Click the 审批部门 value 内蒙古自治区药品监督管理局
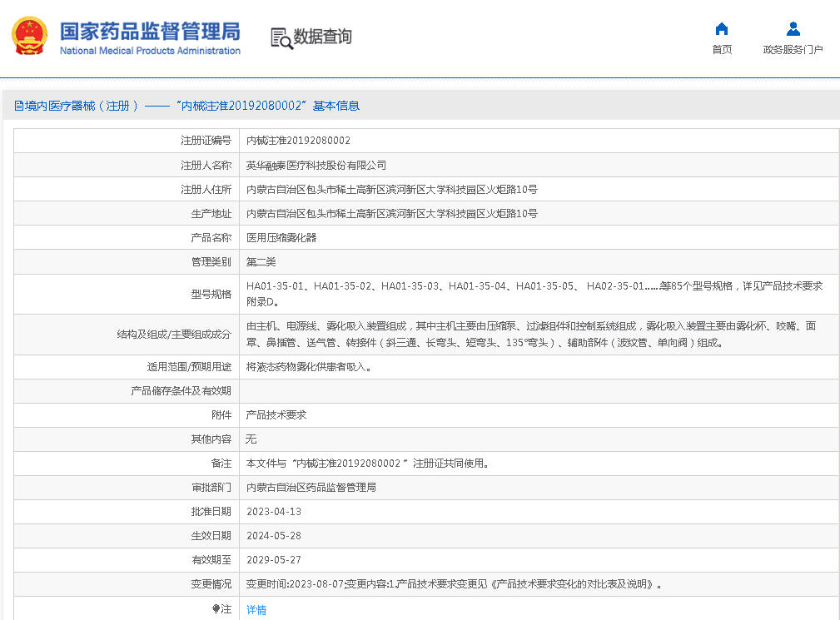Image resolution: width=840 pixels, height=620 pixels. pyautogui.click(x=311, y=488)
